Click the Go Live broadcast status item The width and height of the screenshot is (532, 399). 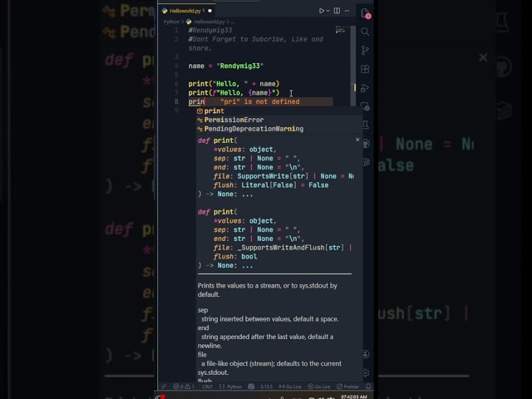pos(290,387)
